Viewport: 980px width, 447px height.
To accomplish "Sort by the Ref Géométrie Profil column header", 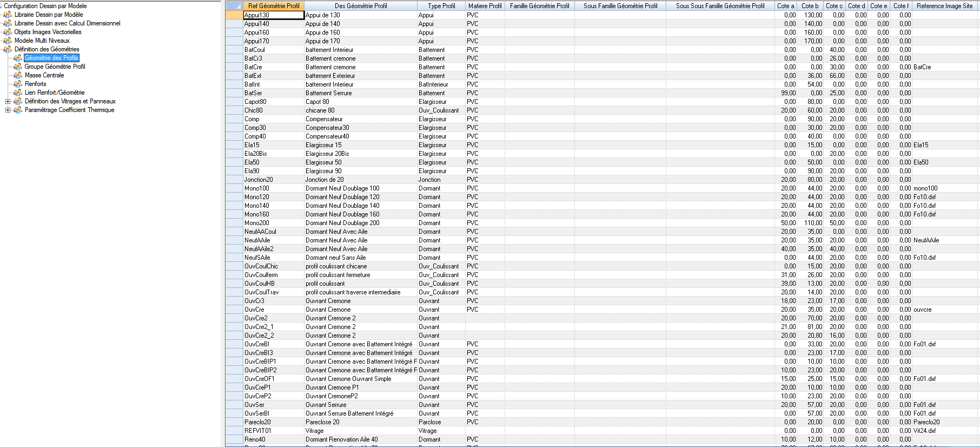I will coord(273,6).
